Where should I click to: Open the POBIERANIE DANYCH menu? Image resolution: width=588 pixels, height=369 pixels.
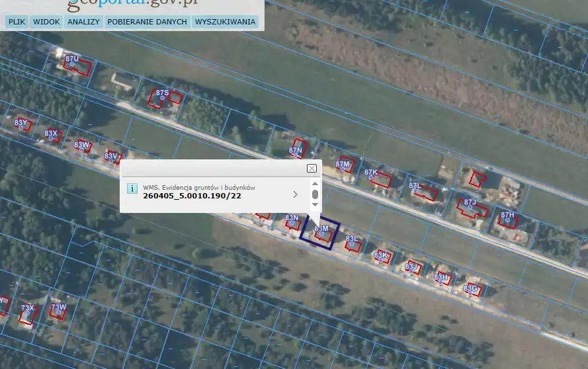(147, 22)
